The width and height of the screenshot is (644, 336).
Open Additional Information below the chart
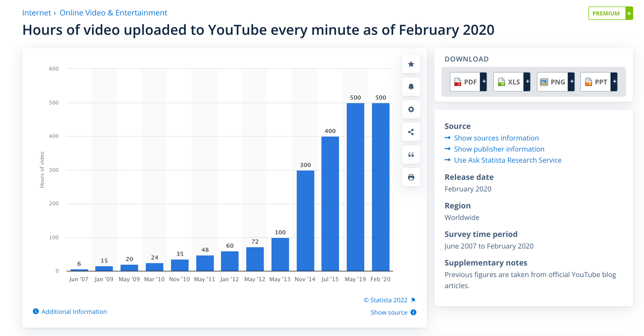coord(74,312)
